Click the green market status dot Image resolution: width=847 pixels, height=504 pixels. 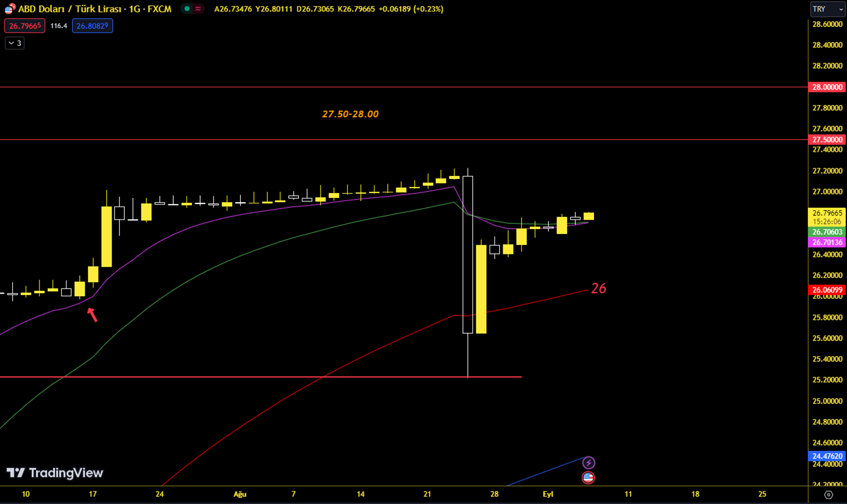point(187,9)
